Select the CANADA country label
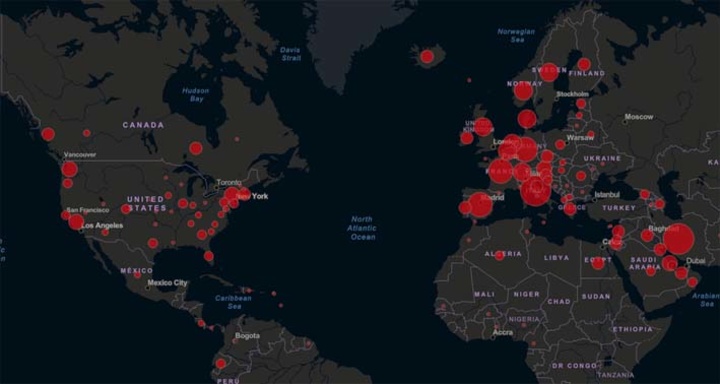 click(x=143, y=125)
